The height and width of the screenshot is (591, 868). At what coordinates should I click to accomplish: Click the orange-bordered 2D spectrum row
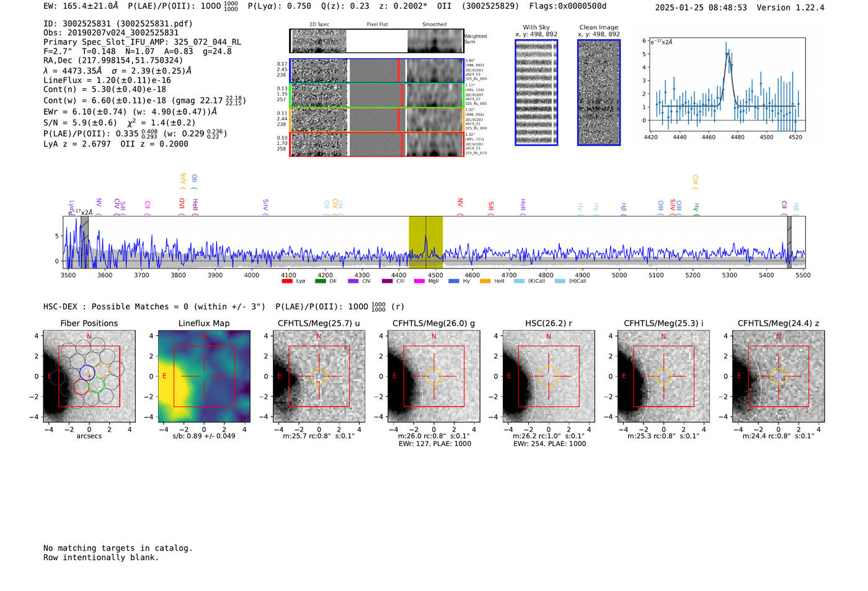[377, 120]
